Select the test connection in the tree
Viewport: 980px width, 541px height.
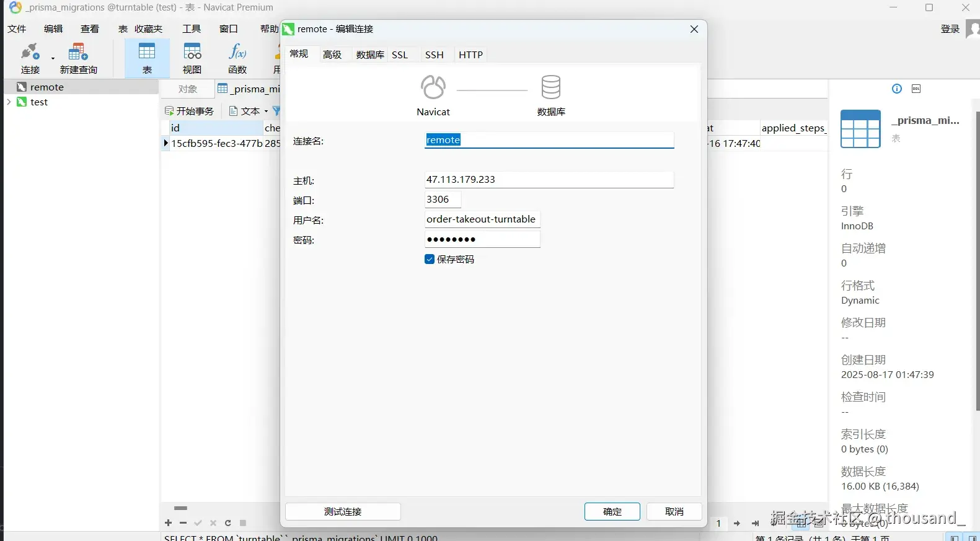[x=81, y=102]
